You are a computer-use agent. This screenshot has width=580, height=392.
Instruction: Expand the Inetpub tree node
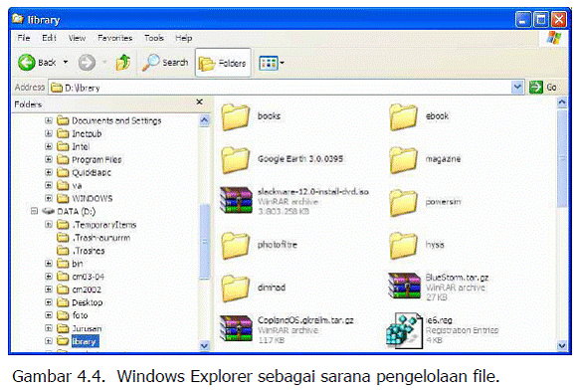pos(49,133)
